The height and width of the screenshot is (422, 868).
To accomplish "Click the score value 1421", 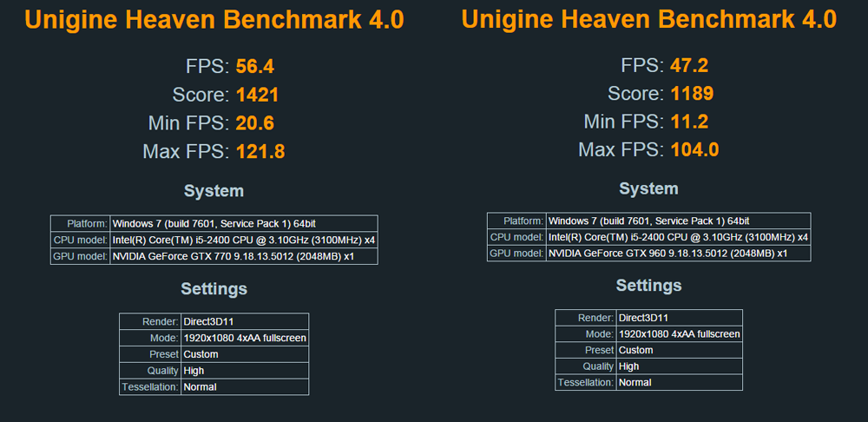I will coord(257,95).
